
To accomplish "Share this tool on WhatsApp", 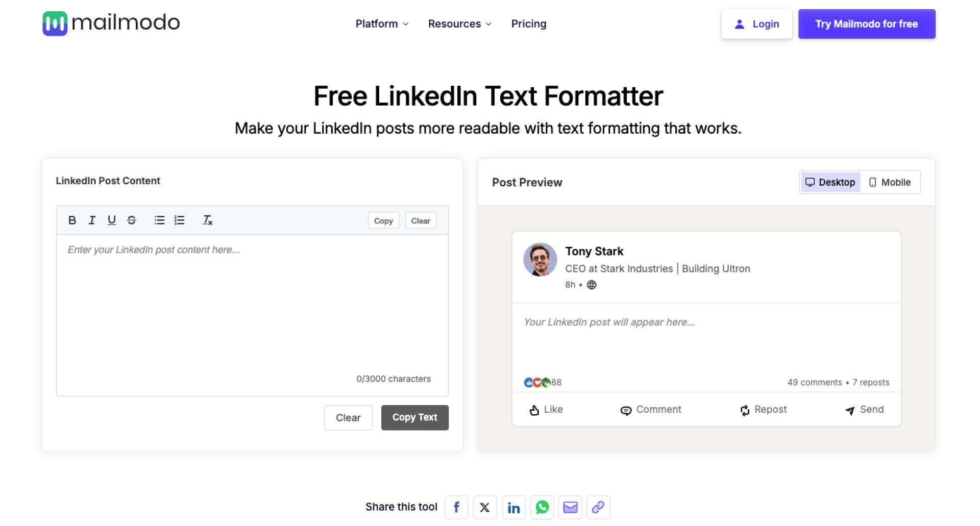I will tap(542, 507).
